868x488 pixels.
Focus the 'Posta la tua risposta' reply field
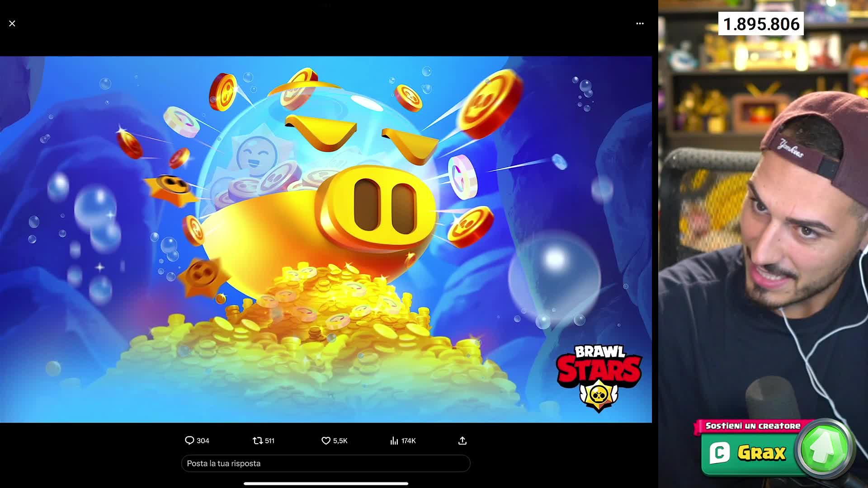pyautogui.click(x=325, y=464)
